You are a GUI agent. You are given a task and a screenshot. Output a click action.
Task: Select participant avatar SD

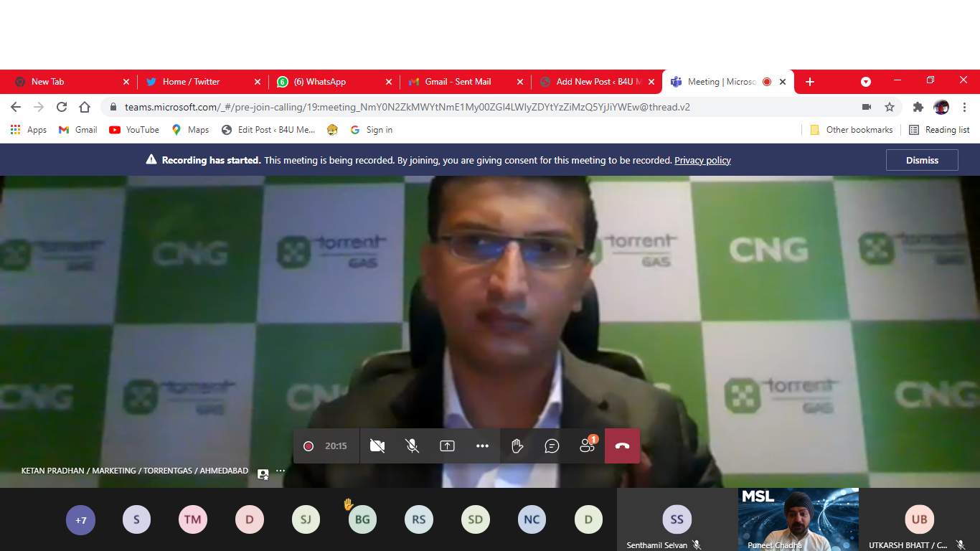(476, 520)
